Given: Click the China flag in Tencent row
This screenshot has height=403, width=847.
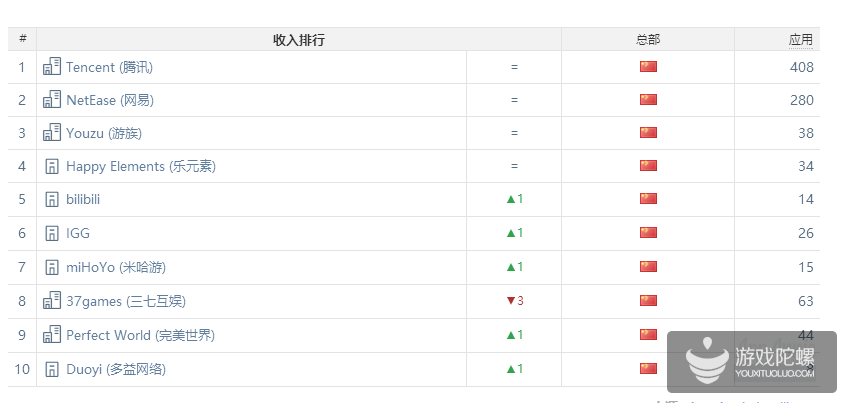Looking at the screenshot, I should point(648,67).
